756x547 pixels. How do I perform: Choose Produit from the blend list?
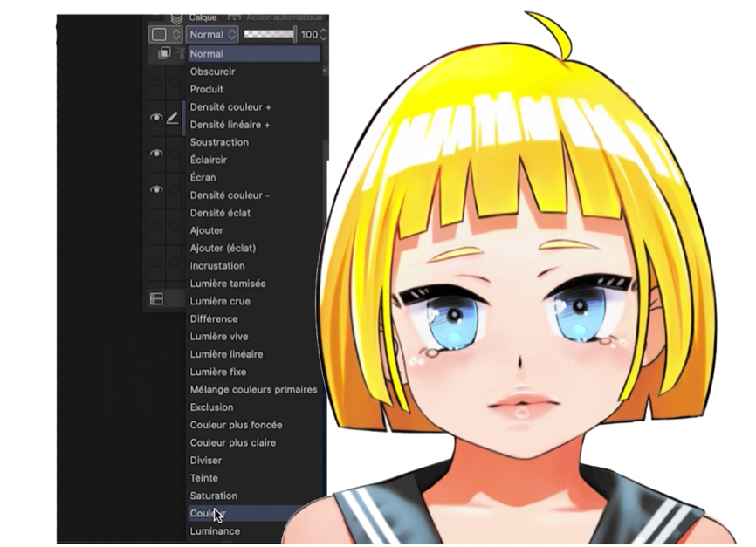click(x=207, y=89)
